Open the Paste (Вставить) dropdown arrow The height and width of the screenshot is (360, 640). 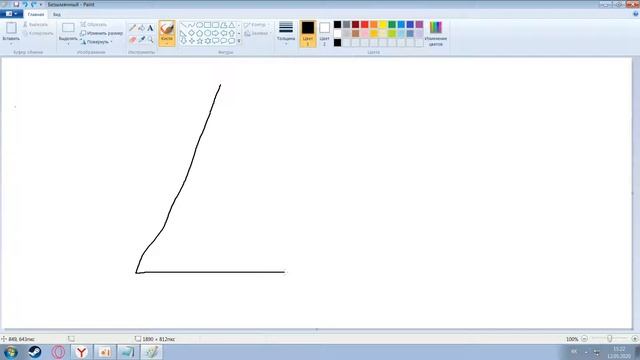click(11, 44)
